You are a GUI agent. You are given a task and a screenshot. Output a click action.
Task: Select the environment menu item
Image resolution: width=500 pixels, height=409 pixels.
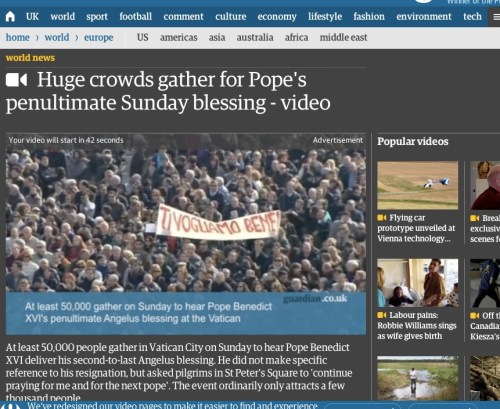424,16
